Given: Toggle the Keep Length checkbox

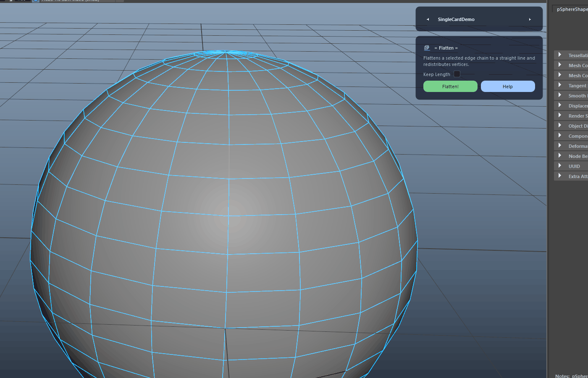Looking at the screenshot, I should [x=457, y=74].
